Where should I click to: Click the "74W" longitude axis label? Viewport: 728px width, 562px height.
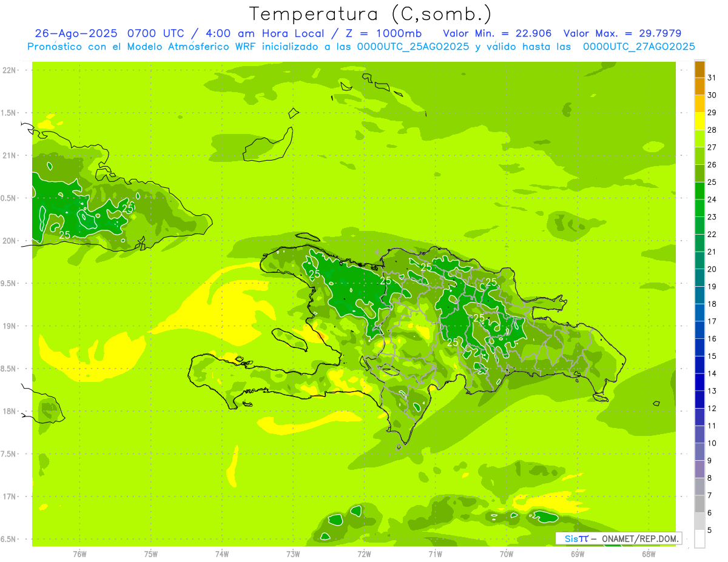(x=221, y=554)
